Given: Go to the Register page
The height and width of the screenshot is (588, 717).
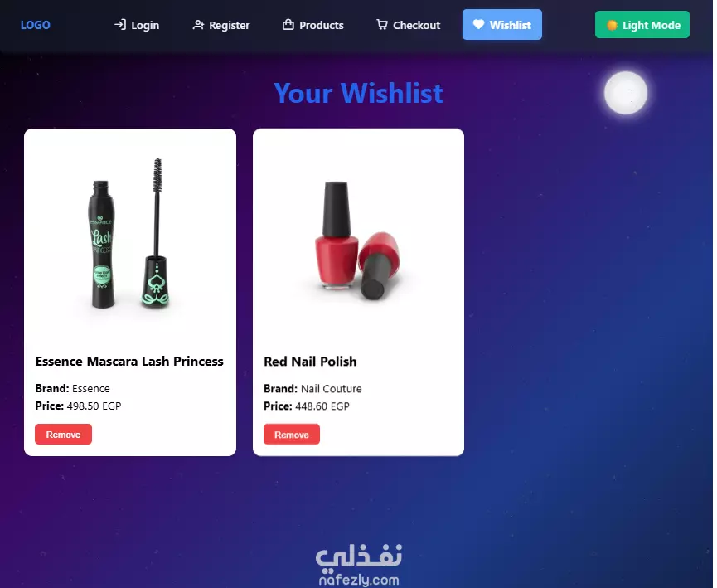Looking at the screenshot, I should pos(221,25).
